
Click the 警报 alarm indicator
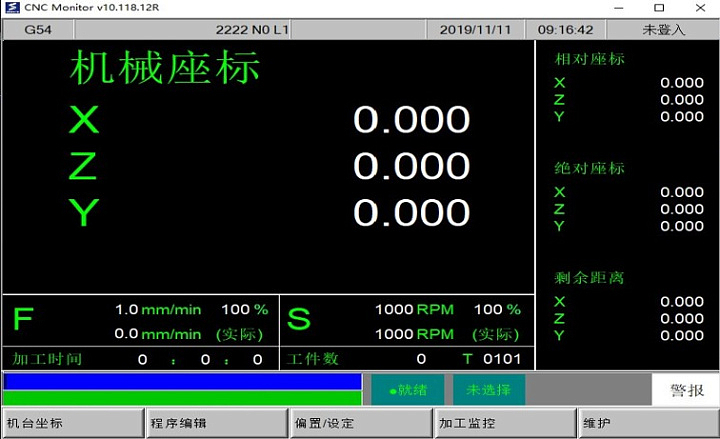pyautogui.click(x=685, y=390)
